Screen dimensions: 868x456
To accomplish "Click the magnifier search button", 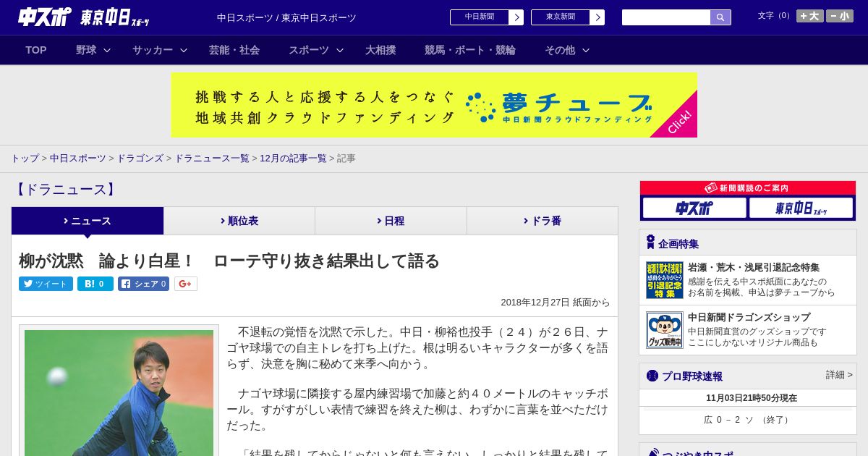I will pos(720,17).
